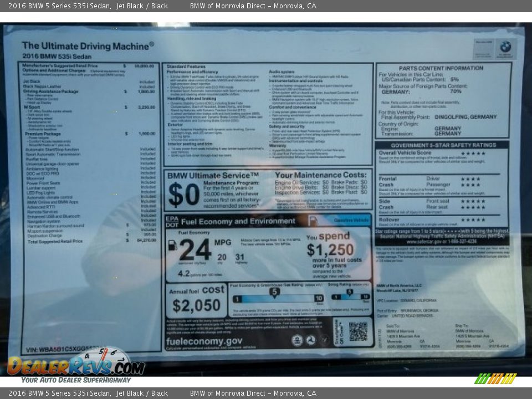532x399 pixels.
Task: Click the Government 5-Star Safety Ratings header
Action: coord(442,145)
